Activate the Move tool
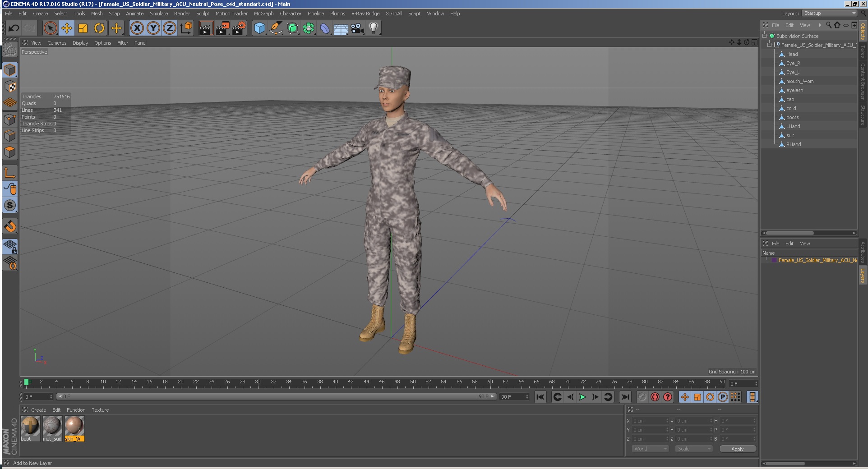The width and height of the screenshot is (868, 469). point(66,28)
